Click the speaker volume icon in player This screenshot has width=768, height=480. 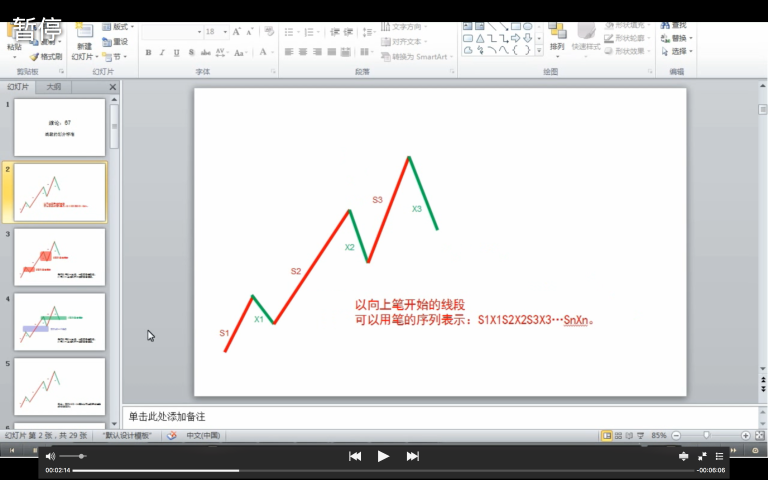[x=50, y=456]
